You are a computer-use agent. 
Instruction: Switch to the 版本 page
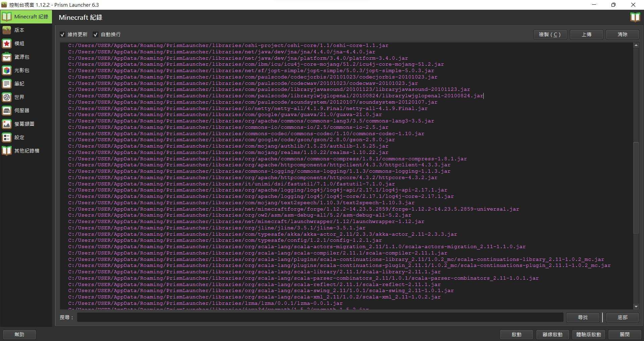point(26,30)
